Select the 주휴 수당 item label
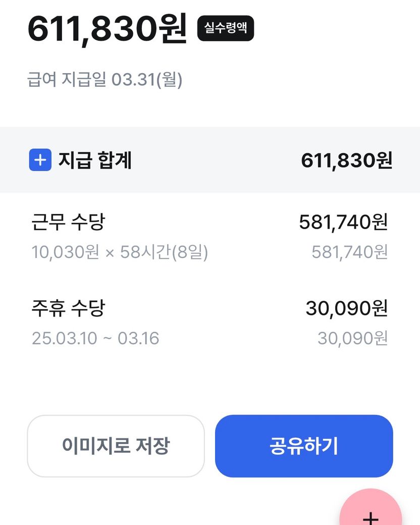Viewport: 420px width, 525px height. (68, 308)
